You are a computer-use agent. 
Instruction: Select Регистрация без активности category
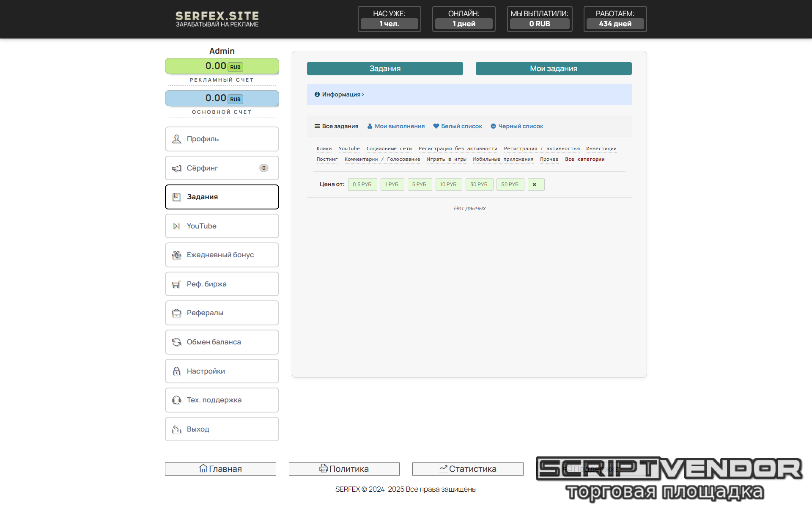458,149
